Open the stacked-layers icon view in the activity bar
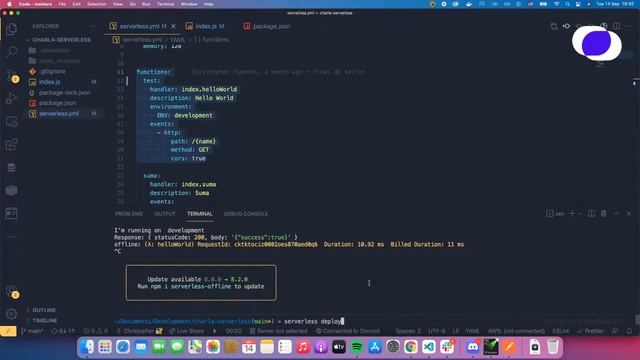 (11, 190)
